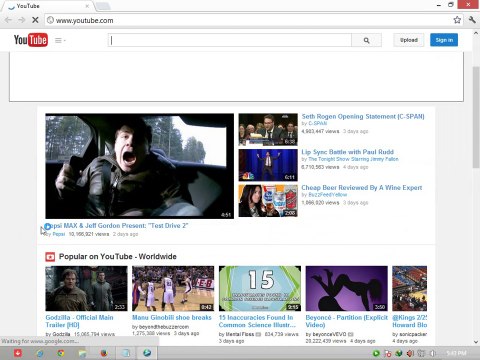The height and width of the screenshot is (360, 480).
Task: Open the Seth Rogen Opening Statement thumbnail
Action: pos(268,129)
